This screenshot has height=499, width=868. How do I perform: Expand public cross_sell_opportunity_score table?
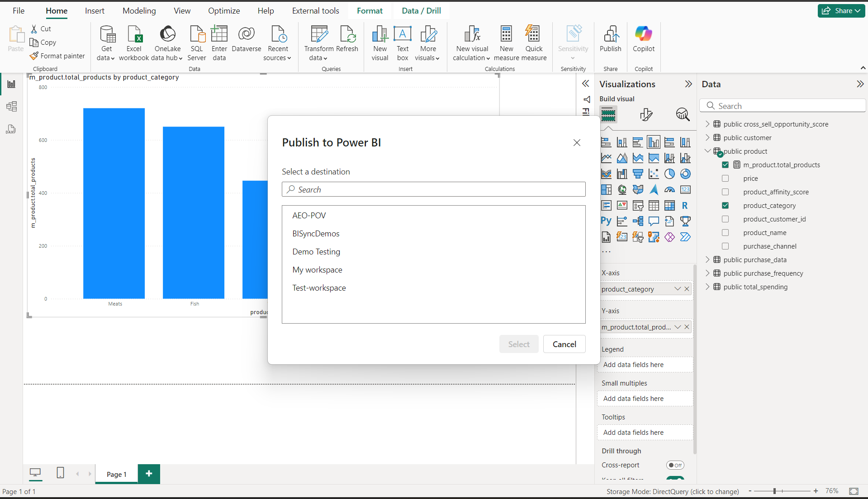pyautogui.click(x=708, y=124)
